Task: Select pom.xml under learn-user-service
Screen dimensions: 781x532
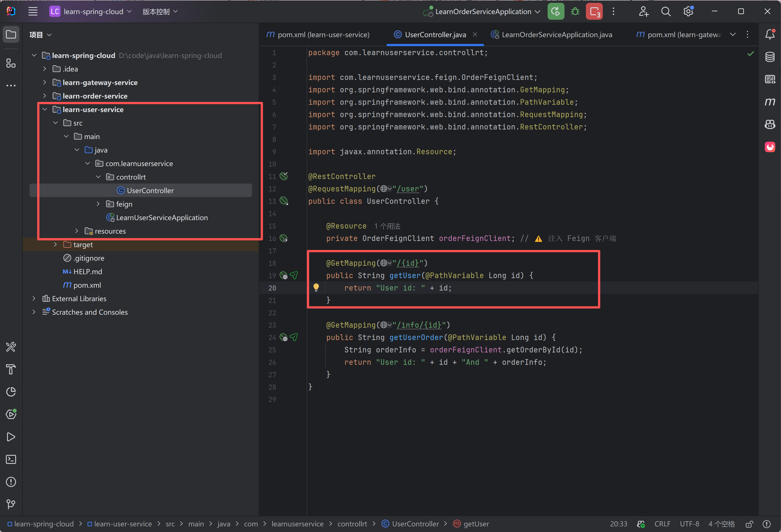Action: [x=82, y=285]
